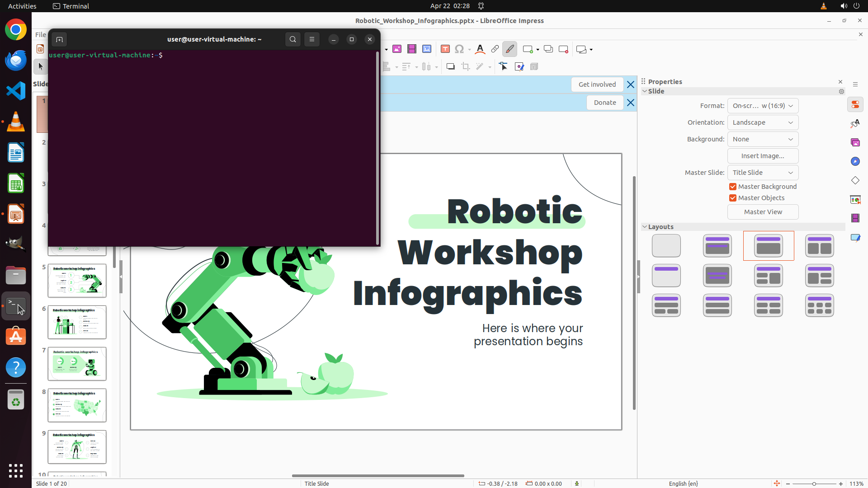Open the File menu

click(x=40, y=34)
